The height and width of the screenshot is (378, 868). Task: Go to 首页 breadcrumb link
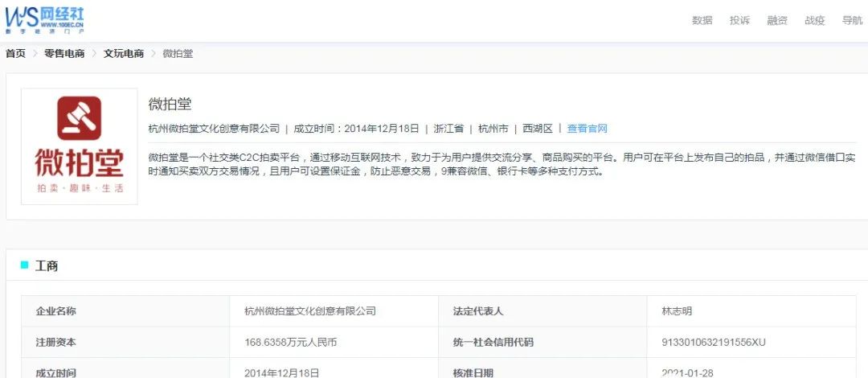(x=15, y=54)
